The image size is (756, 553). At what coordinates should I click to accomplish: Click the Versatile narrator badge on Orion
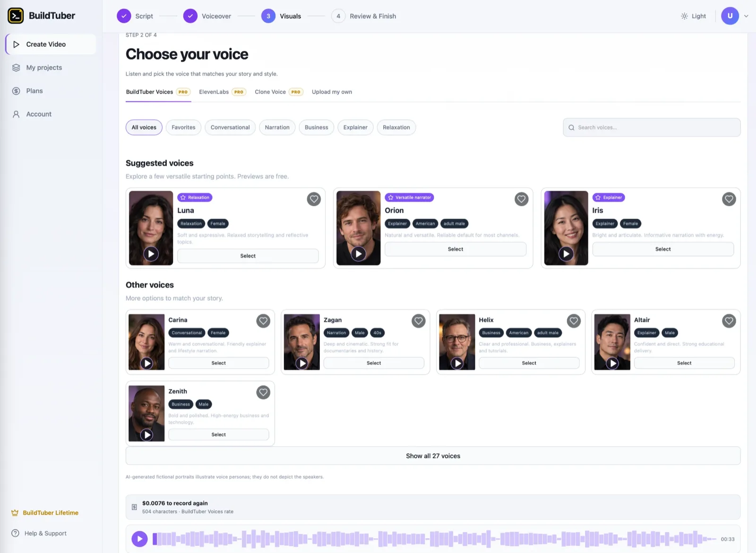tap(409, 198)
